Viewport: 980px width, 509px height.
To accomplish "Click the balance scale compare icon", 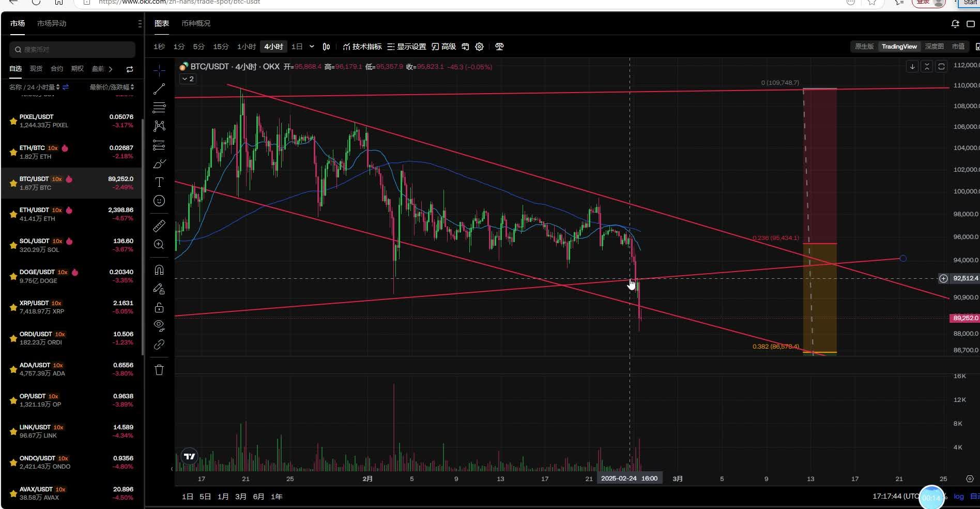I will pyautogui.click(x=499, y=47).
